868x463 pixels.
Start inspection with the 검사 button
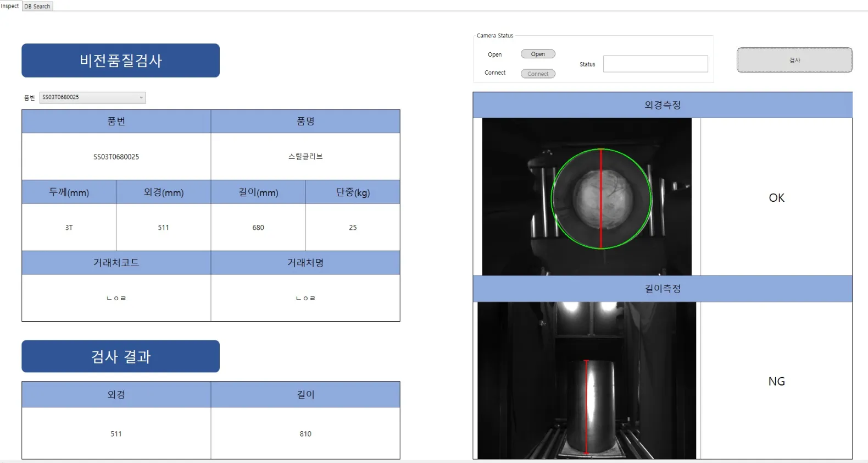point(794,60)
